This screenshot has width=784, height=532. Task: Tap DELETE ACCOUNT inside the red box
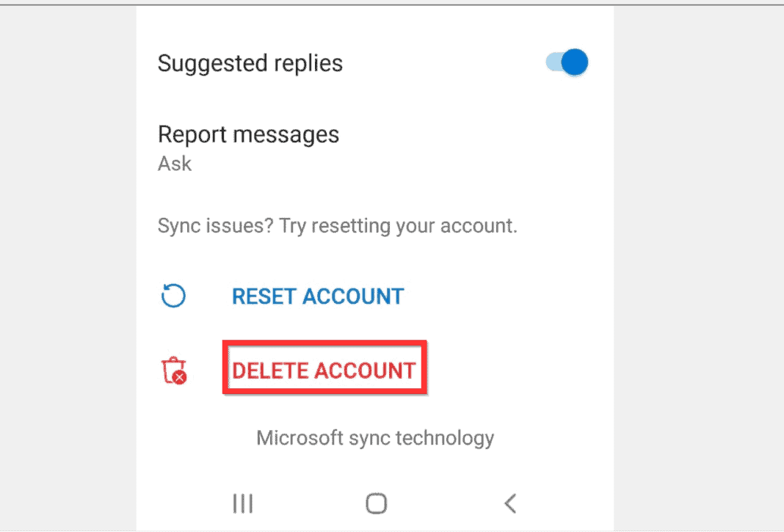[x=324, y=371]
